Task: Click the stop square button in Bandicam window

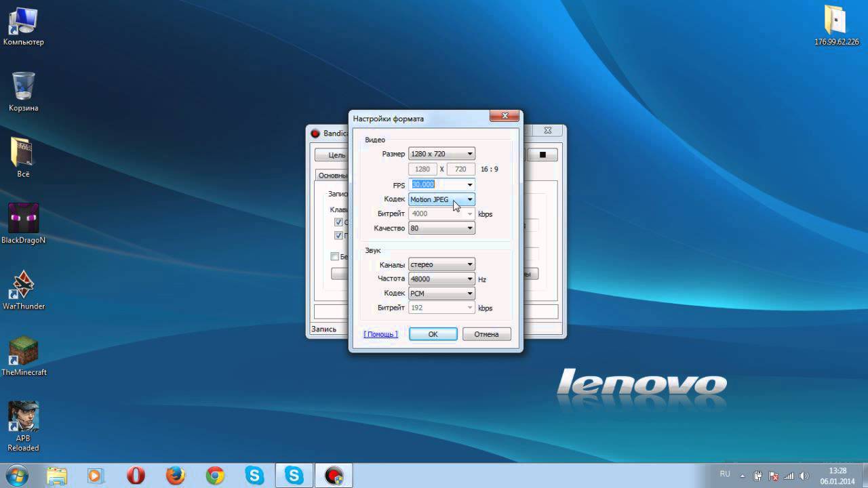Action: tap(542, 155)
